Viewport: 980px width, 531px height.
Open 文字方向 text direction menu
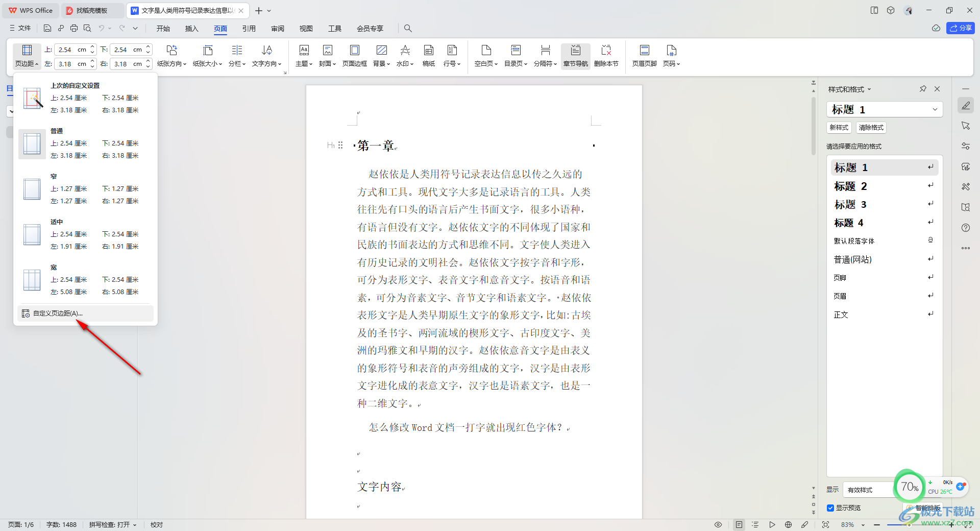[x=266, y=56]
